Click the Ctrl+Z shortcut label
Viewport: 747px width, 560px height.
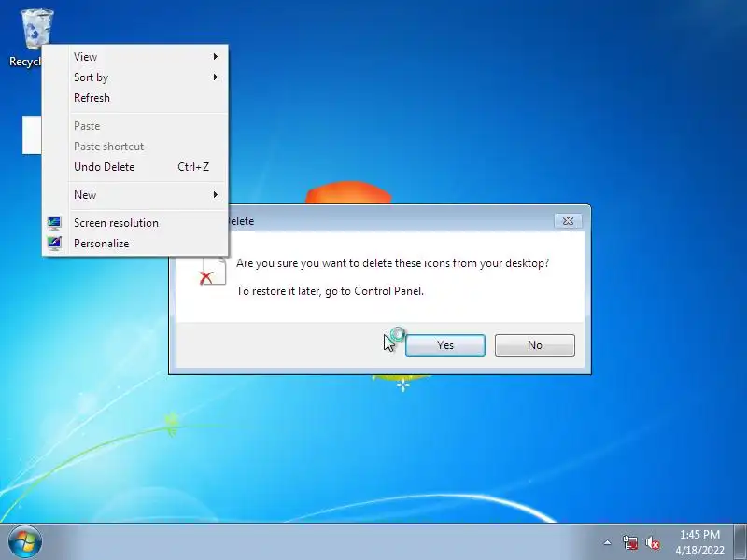pos(193,167)
